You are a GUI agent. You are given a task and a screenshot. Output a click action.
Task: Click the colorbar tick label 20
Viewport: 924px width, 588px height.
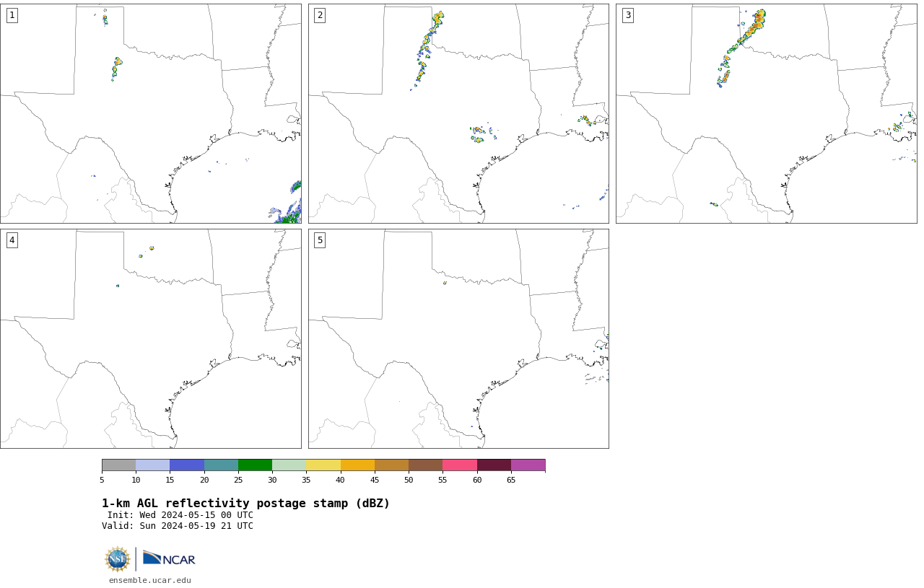point(204,480)
